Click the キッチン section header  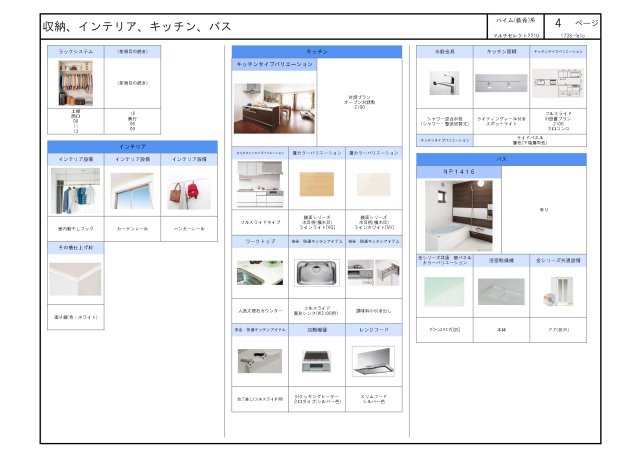click(317, 50)
